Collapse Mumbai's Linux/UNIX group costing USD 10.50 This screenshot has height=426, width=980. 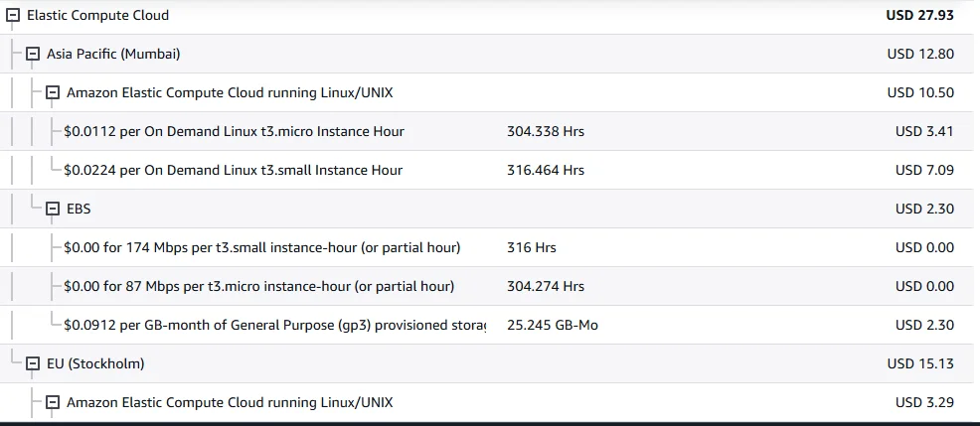click(x=53, y=93)
